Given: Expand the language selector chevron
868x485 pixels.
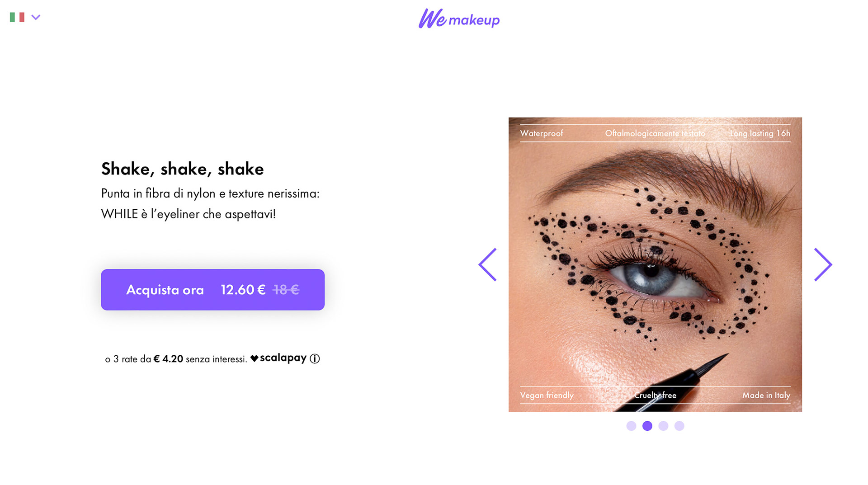Looking at the screenshot, I should click(36, 18).
